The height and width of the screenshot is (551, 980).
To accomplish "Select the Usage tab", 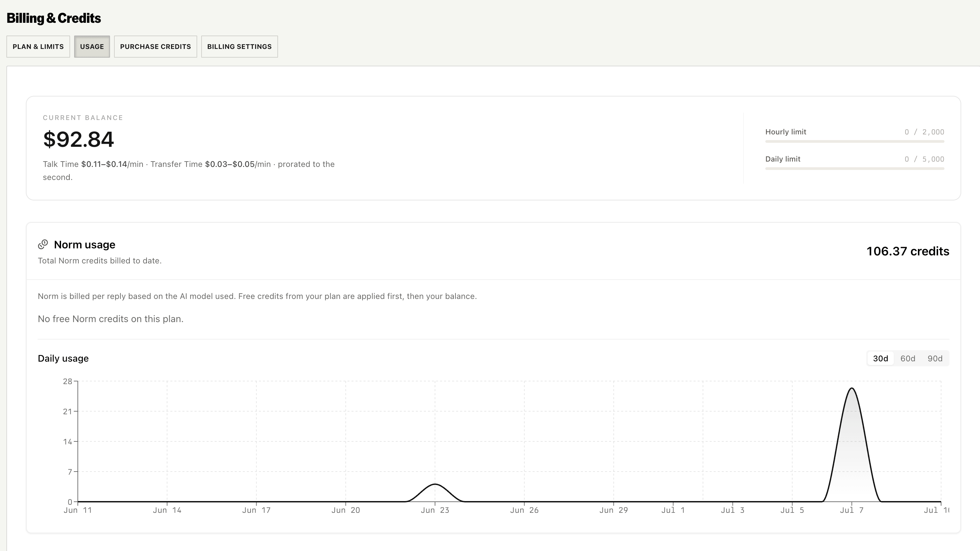I will (92, 46).
